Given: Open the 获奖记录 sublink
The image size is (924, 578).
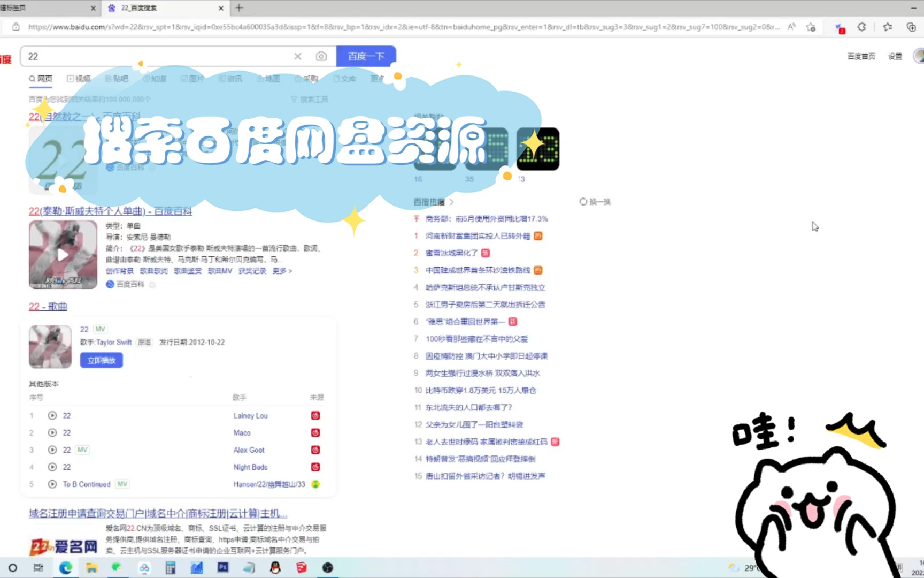Looking at the screenshot, I should (x=252, y=271).
